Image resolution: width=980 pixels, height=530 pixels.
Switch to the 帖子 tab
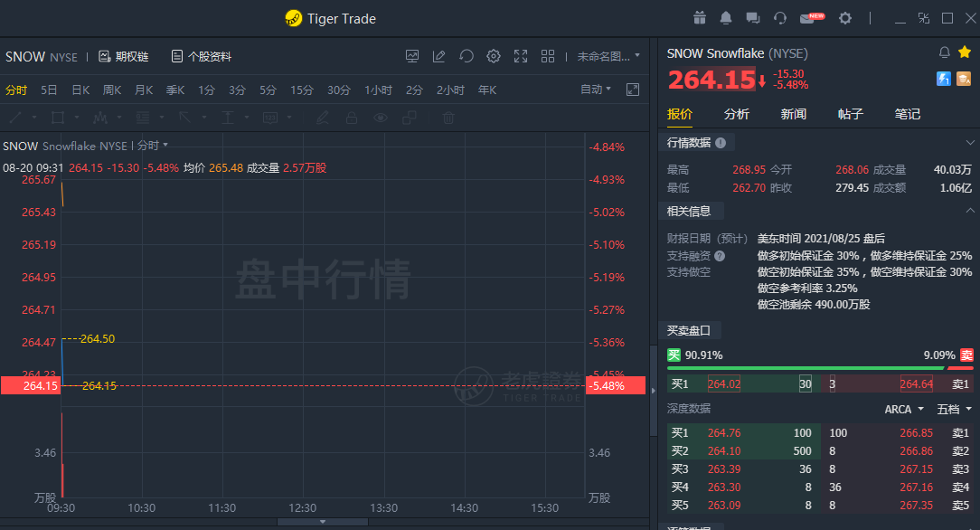[x=850, y=114]
